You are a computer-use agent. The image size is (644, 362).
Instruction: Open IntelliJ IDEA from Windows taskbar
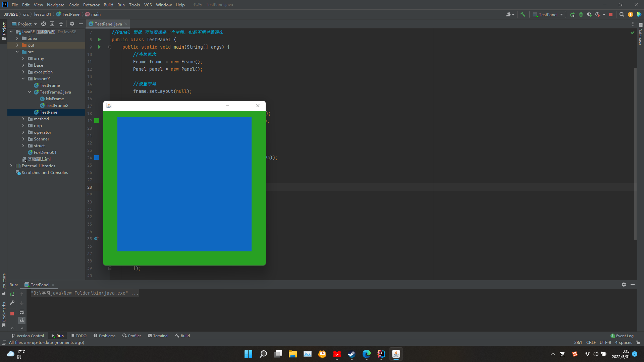(x=381, y=354)
